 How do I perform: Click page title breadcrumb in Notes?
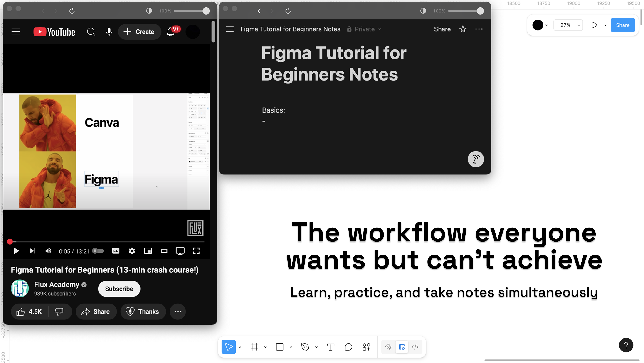(290, 29)
